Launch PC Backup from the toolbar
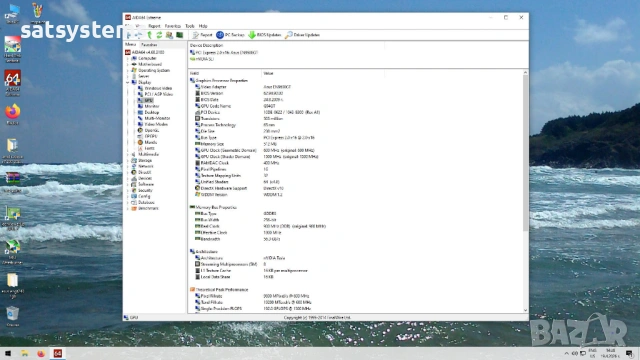This screenshot has height=360, width=640. [x=230, y=35]
